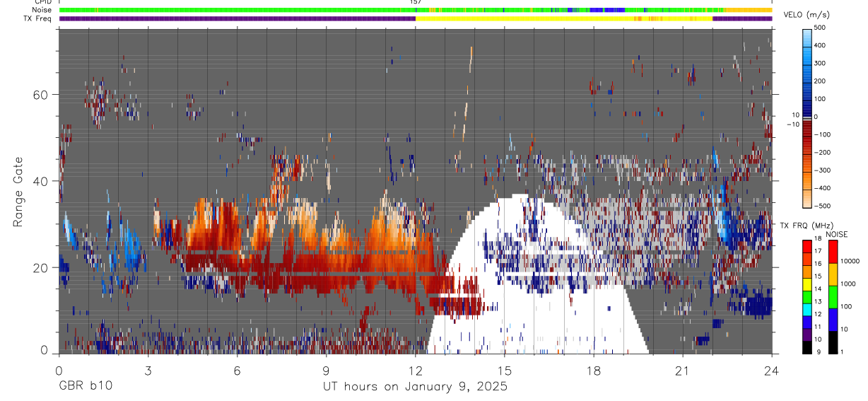Image resolution: width=868 pixels, height=401 pixels.
Task: Click the 'UT hours on January 9, 2025' axis title
Action: (415, 387)
